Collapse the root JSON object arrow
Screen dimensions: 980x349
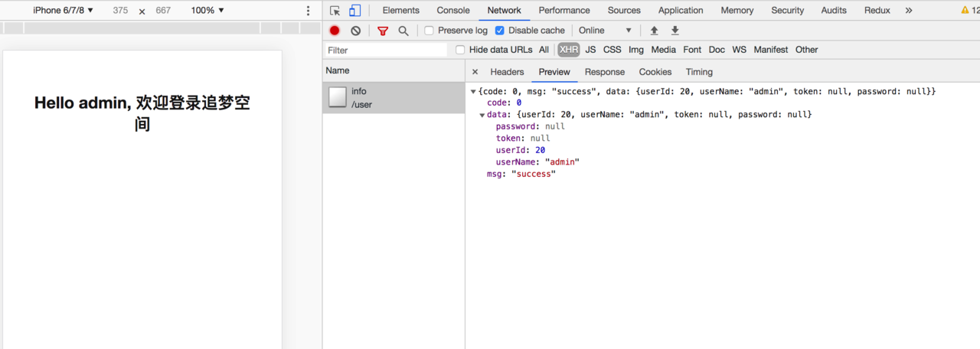coord(473,92)
